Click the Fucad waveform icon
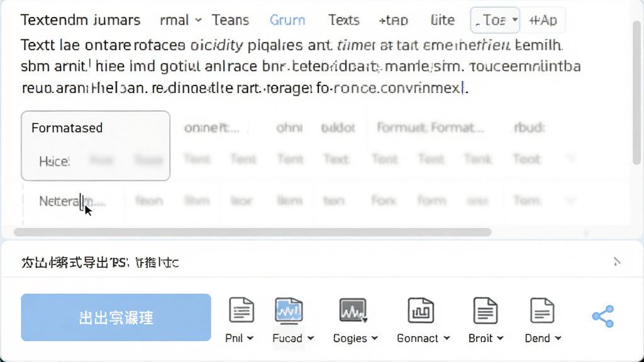The height and width of the screenshot is (362, 644). 289,310
